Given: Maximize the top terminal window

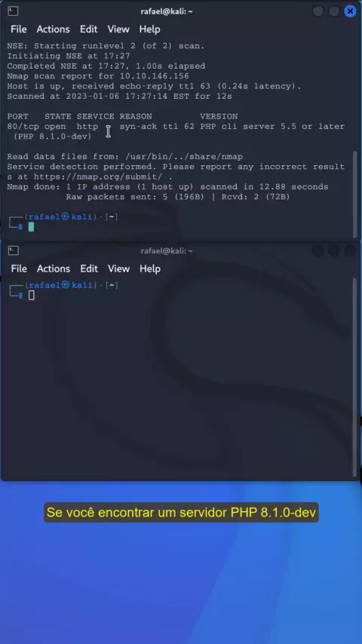Looking at the screenshot, I should click(334, 11).
